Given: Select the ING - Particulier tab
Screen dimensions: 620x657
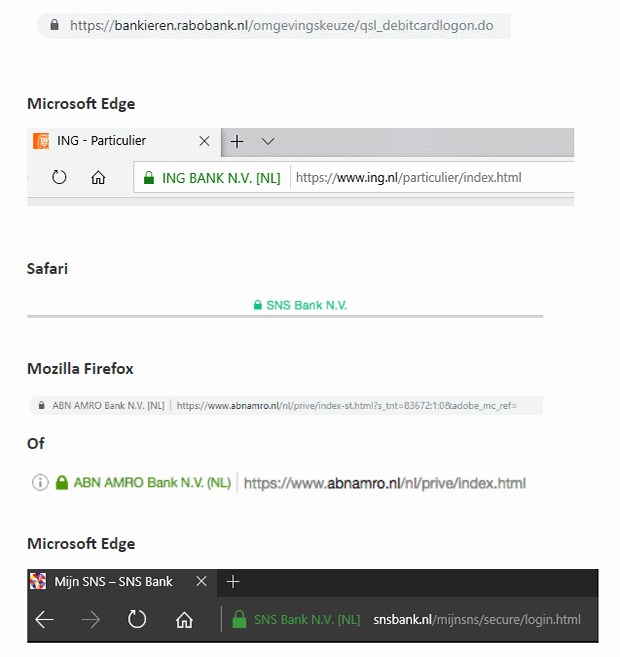Looking at the screenshot, I should point(124,141).
